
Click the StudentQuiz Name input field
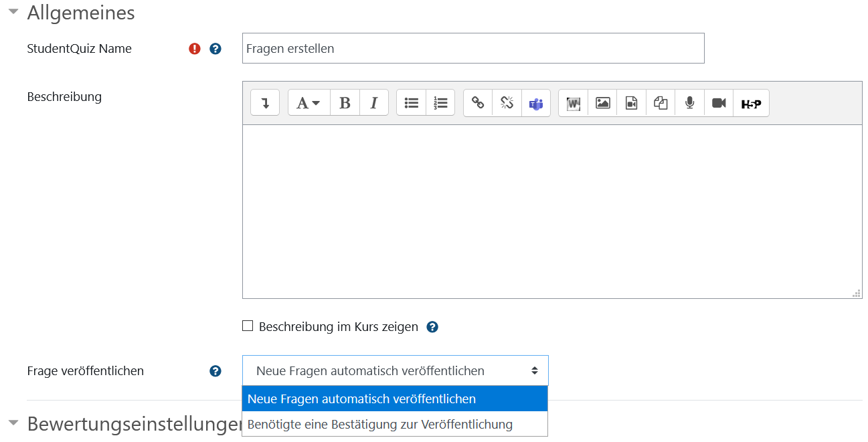[473, 48]
